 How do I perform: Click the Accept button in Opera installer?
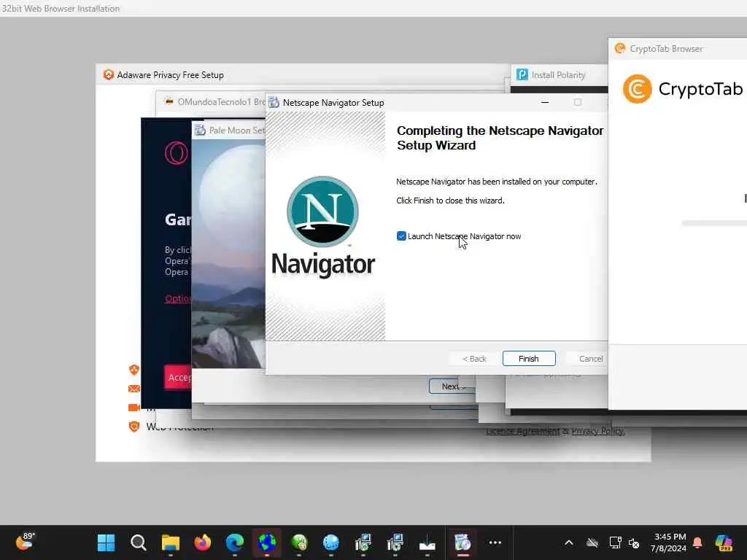pyautogui.click(x=178, y=378)
